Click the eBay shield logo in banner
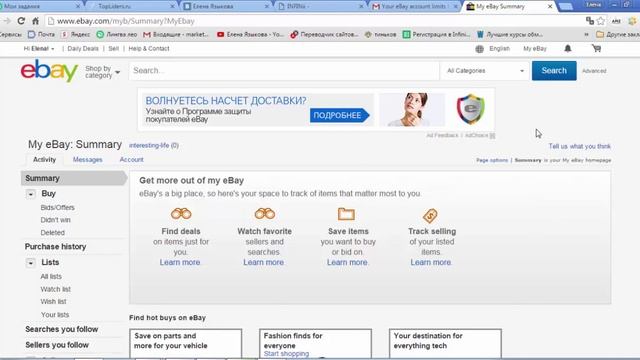640x360 pixels. [x=471, y=109]
